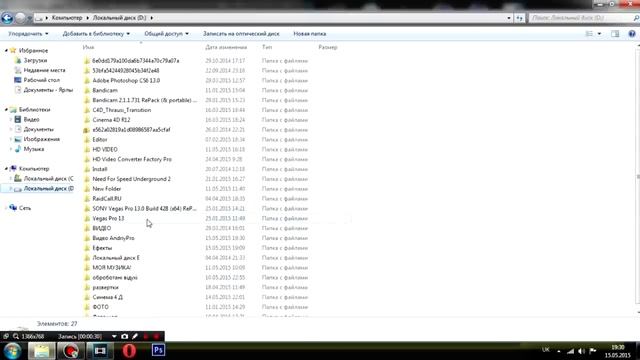
Task: Sort by the Размер column header
Action: pyautogui.click(x=328, y=47)
